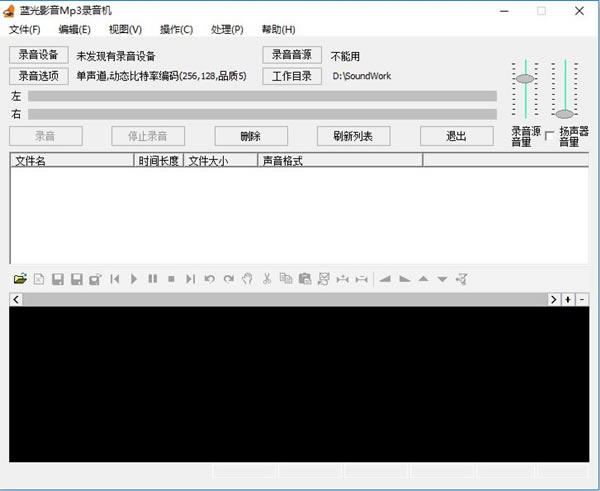The image size is (600, 491).
Task: Open the 编辑(E) menu
Action: [75, 29]
